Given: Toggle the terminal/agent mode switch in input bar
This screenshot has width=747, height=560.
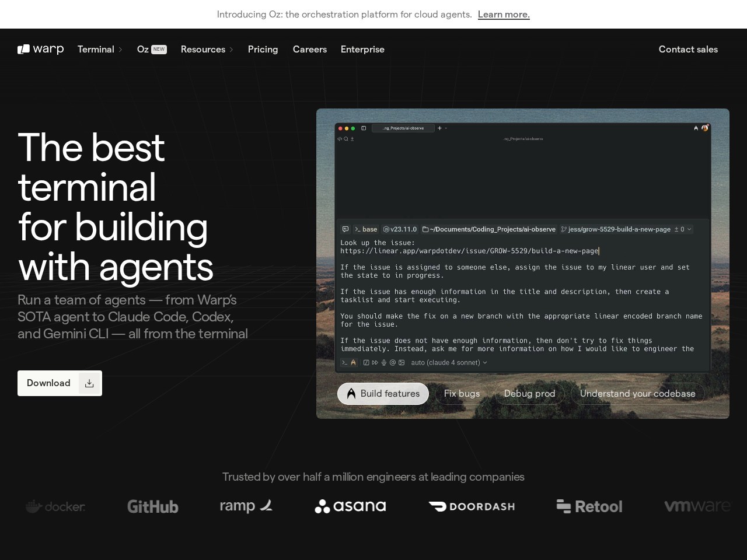Looking at the screenshot, I should (x=349, y=363).
